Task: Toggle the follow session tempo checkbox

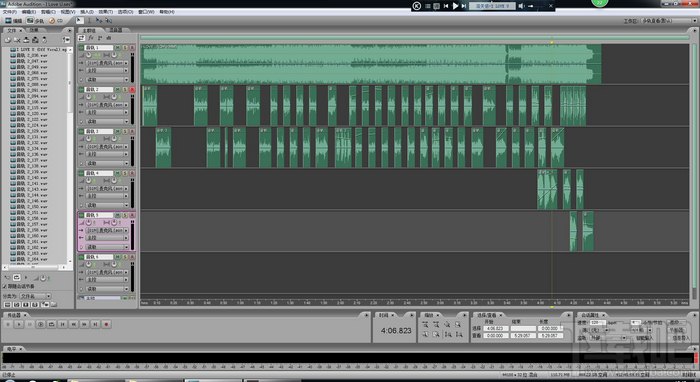Action: [5, 286]
